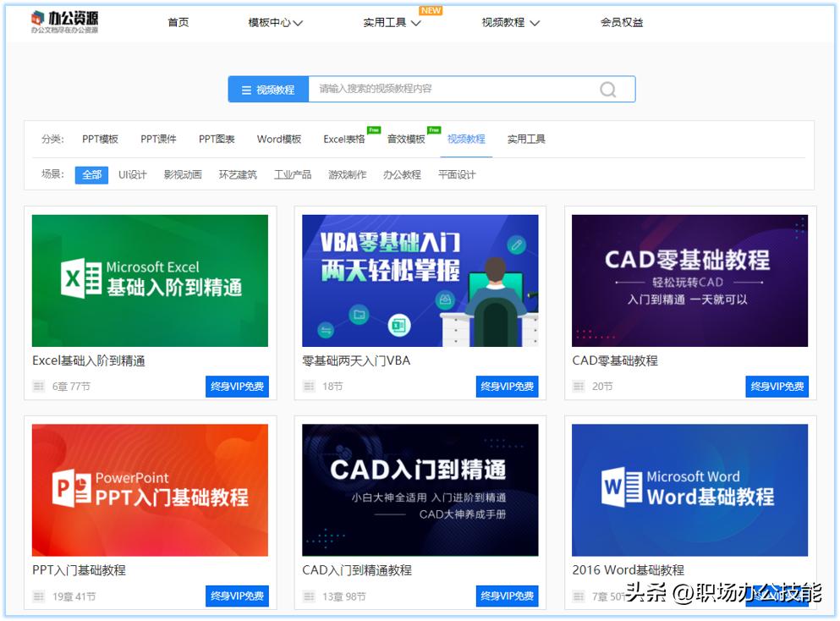Click the magnifier search icon
840x621 pixels.
607,89
